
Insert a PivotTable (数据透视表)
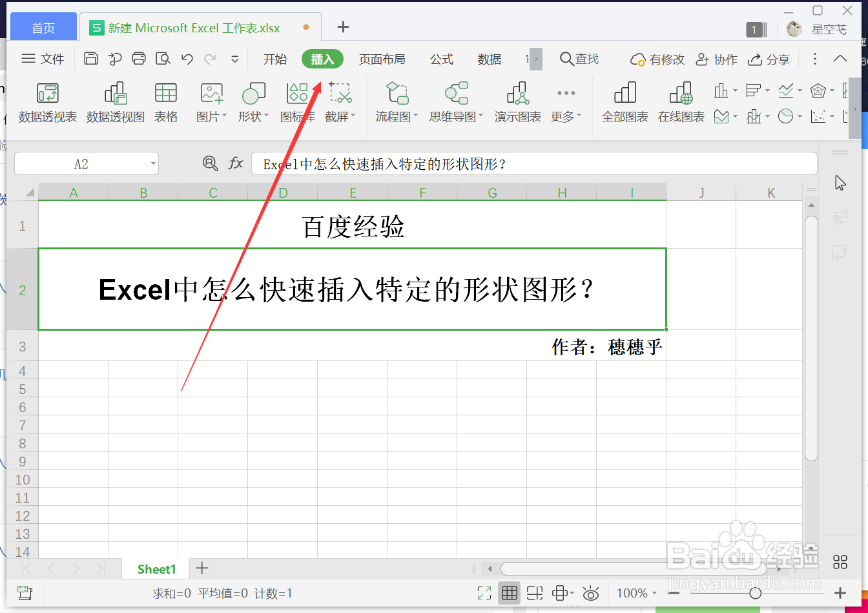click(x=48, y=102)
